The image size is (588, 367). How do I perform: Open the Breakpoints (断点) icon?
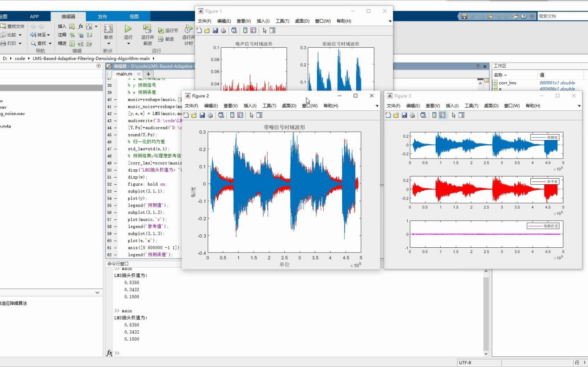pyautogui.click(x=108, y=28)
